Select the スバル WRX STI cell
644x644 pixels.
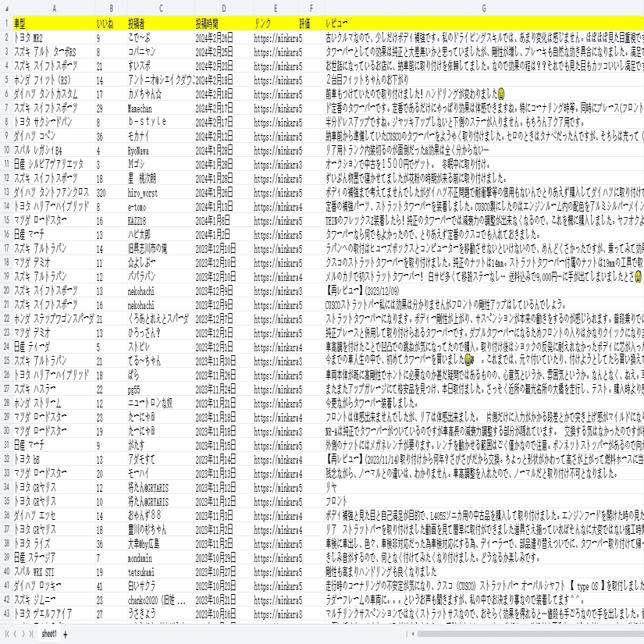click(x=54, y=571)
